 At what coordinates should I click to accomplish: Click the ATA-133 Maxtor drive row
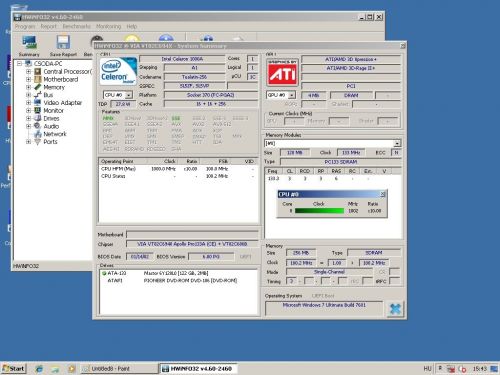point(179,273)
